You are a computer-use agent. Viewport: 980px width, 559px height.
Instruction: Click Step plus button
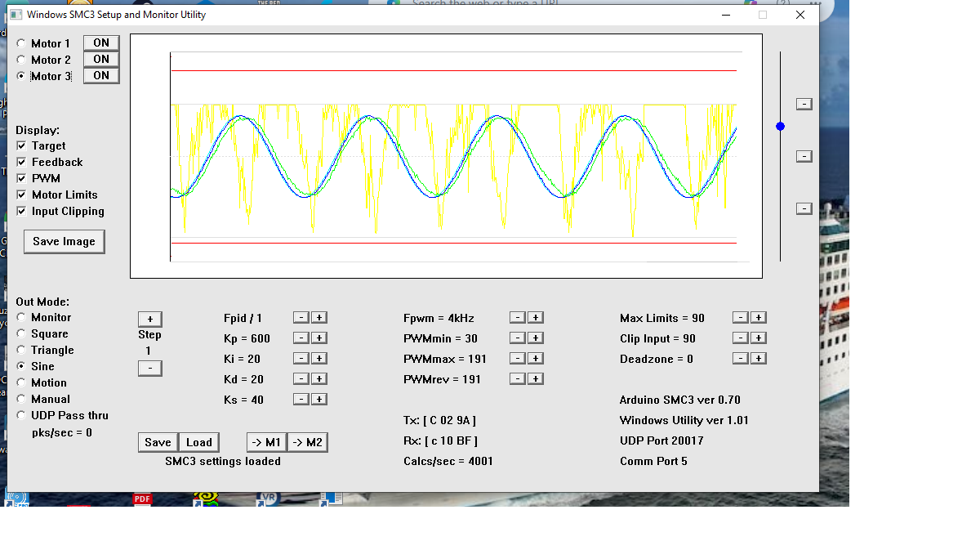[149, 319]
